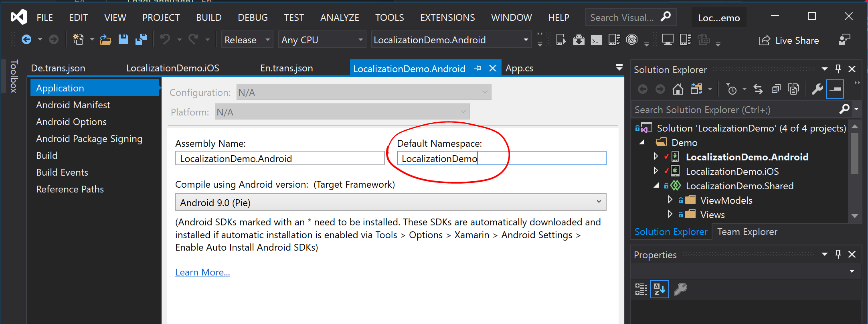This screenshot has width=868, height=324.
Task: Click the Categorized view icon in the Properties panel
Action: click(641, 289)
